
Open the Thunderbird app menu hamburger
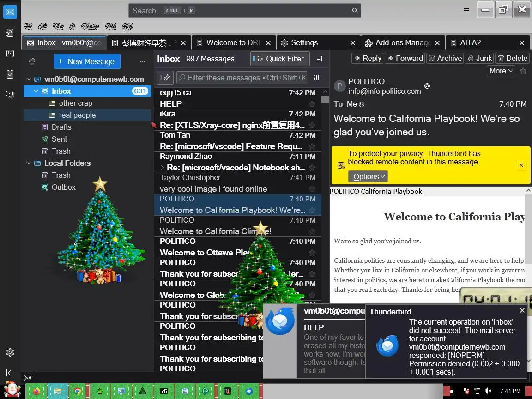466,11
